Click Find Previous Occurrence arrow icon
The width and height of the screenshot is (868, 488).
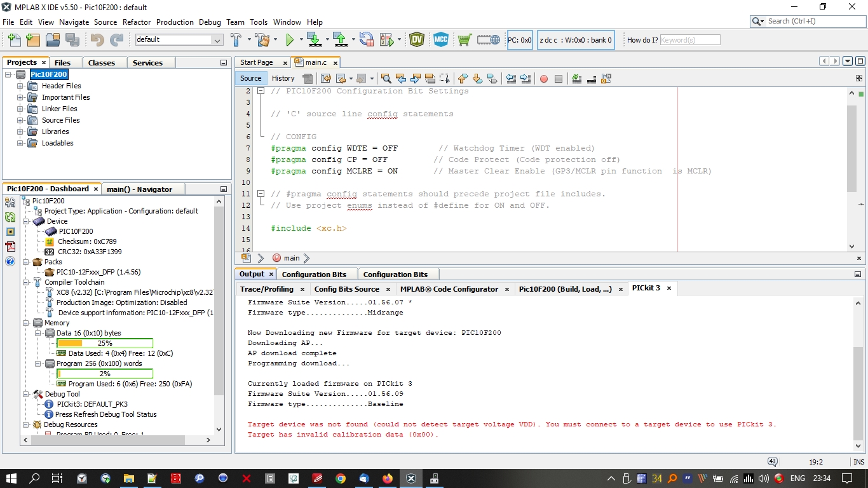[x=401, y=79]
